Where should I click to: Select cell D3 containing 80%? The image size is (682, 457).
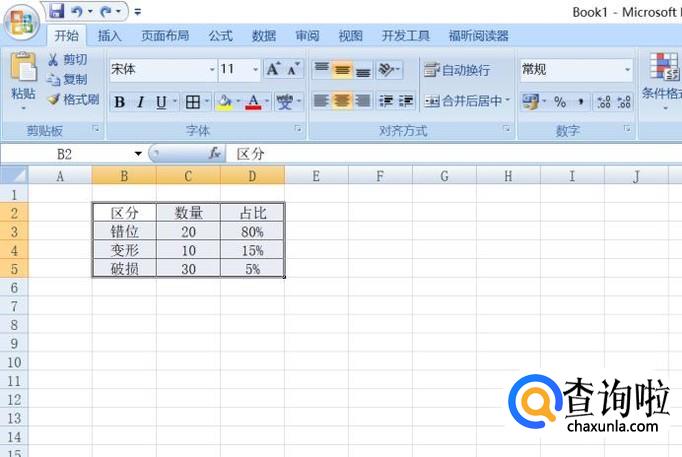coord(252,231)
